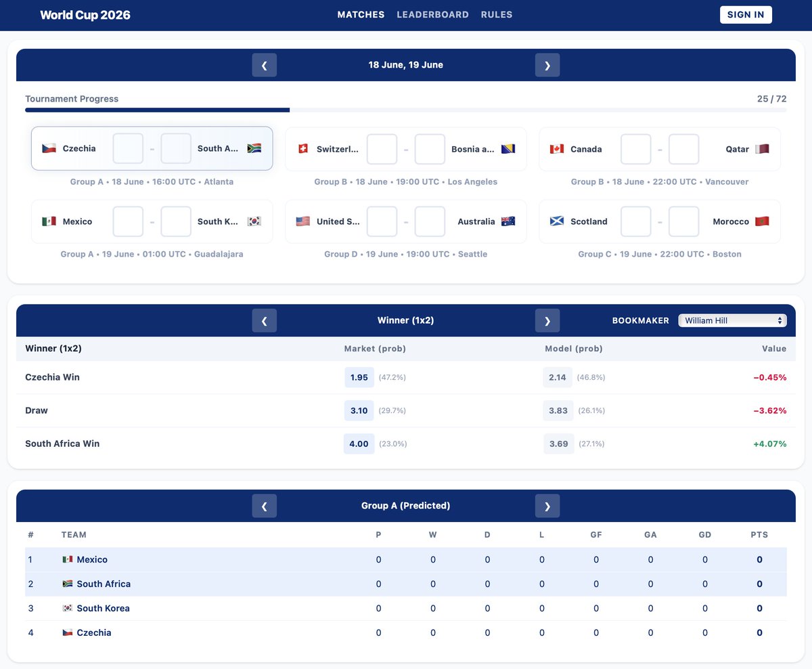Click Switzerland flag icon
Image resolution: width=812 pixels, height=669 pixels.
point(303,149)
